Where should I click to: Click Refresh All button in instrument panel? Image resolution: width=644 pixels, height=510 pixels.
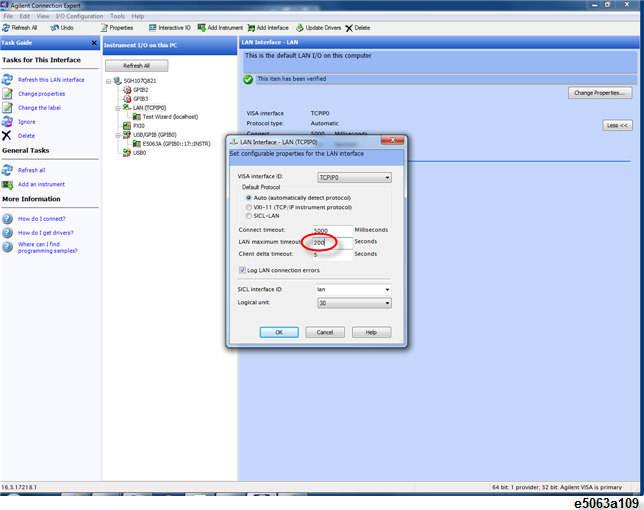(x=136, y=66)
